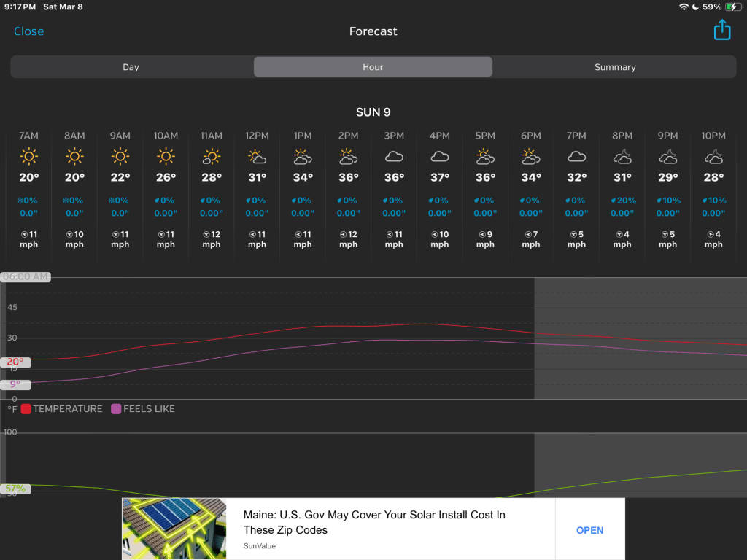747x560 pixels.
Task: Tap the raindrop precipitation icon at 8PM
Action: [x=613, y=201]
